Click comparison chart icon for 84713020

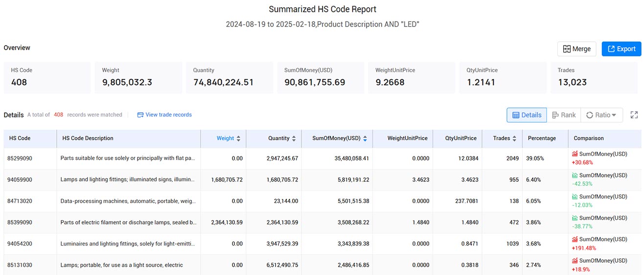(x=575, y=197)
